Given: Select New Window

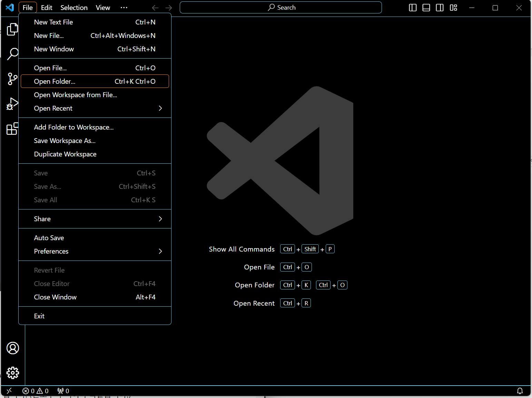Looking at the screenshot, I should point(95,49).
